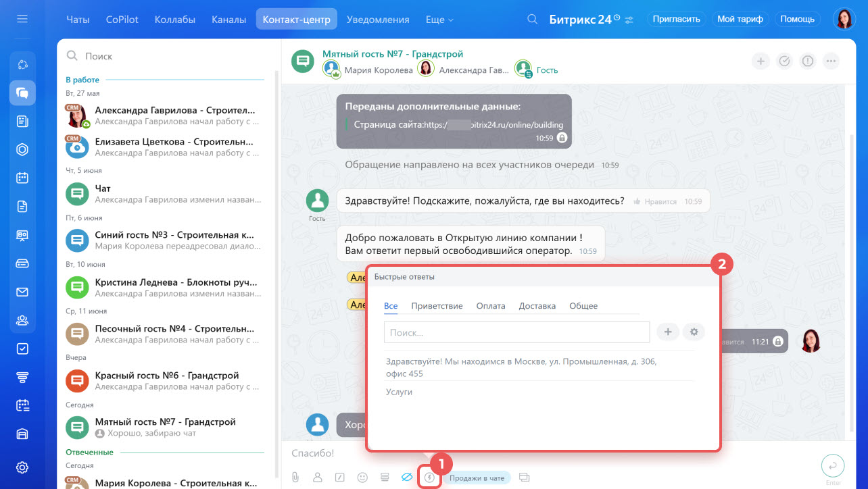Click the window icon after Продажи в чате
The height and width of the screenshot is (489, 868).
tap(524, 478)
